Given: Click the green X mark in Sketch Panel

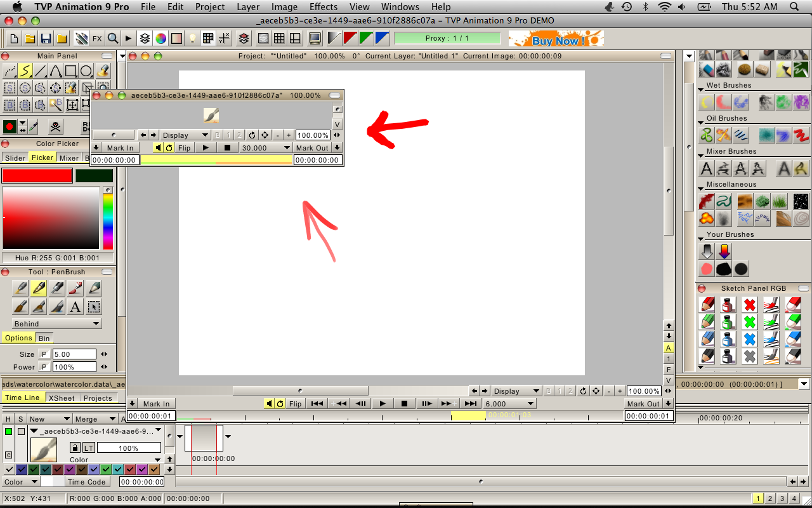Looking at the screenshot, I should point(750,322).
